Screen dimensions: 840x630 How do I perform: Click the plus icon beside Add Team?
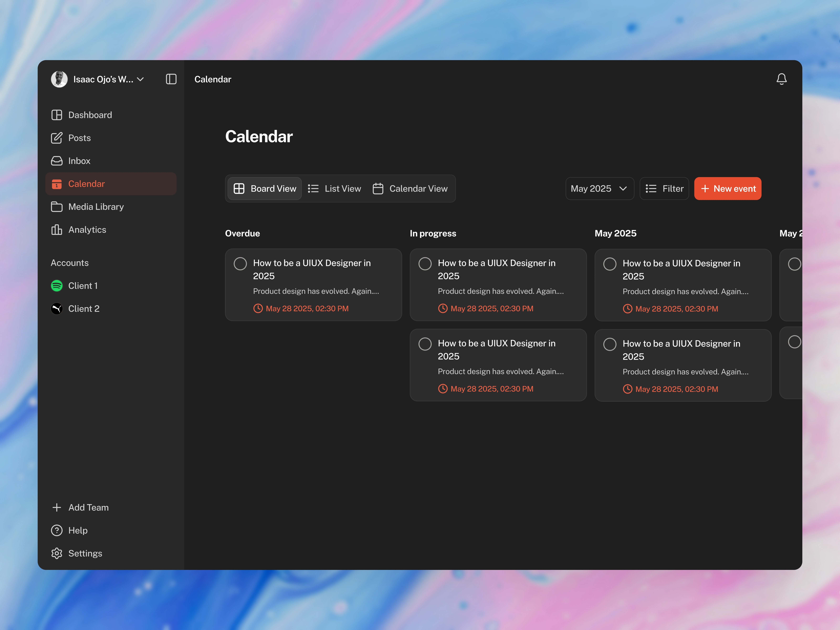(57, 507)
